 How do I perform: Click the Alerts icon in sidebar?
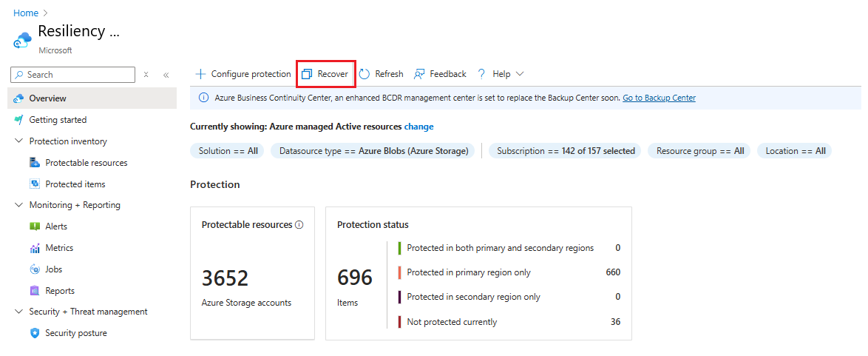click(35, 226)
